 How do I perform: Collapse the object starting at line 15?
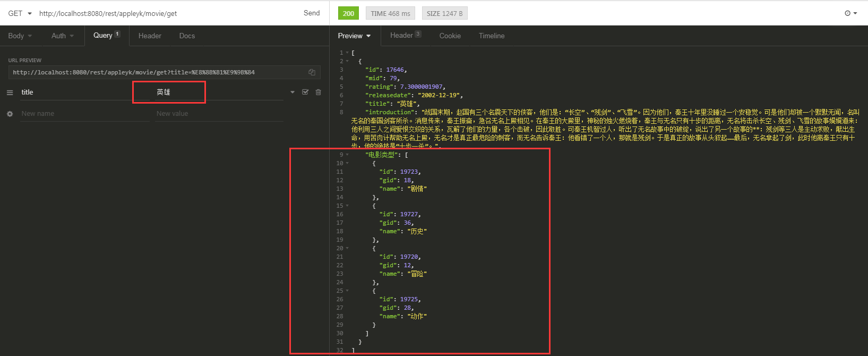click(347, 206)
